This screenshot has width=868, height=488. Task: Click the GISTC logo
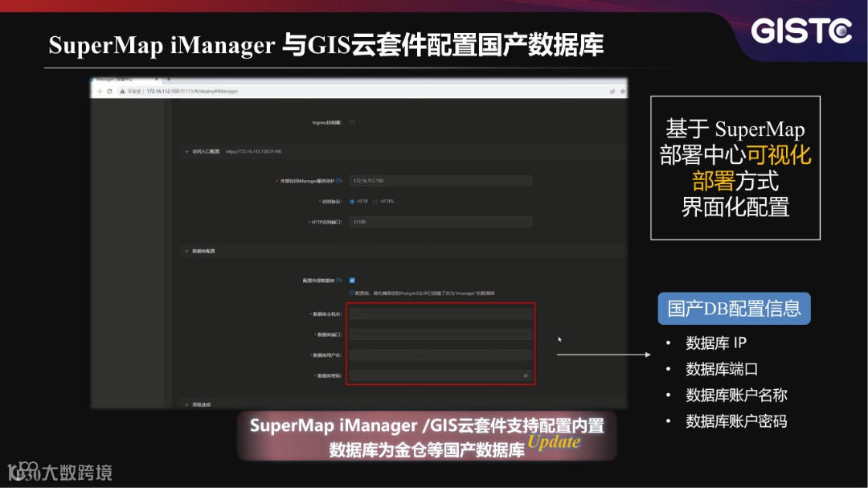coord(801,31)
